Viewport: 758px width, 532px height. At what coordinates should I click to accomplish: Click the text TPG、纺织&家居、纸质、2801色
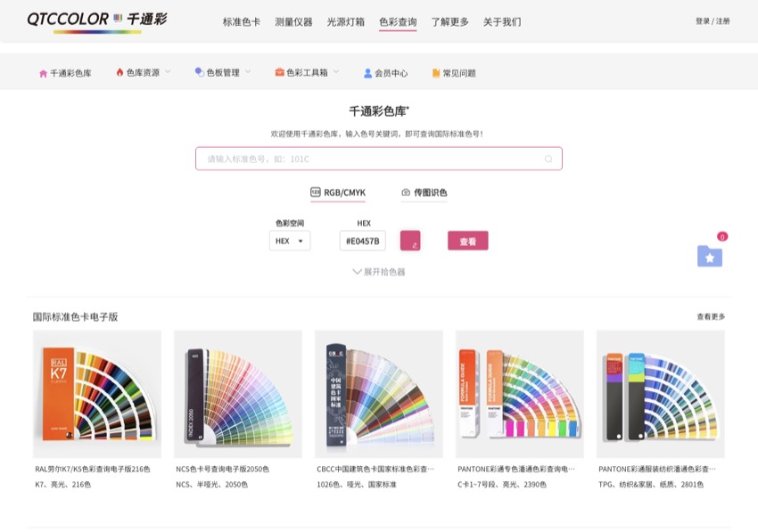651,484
